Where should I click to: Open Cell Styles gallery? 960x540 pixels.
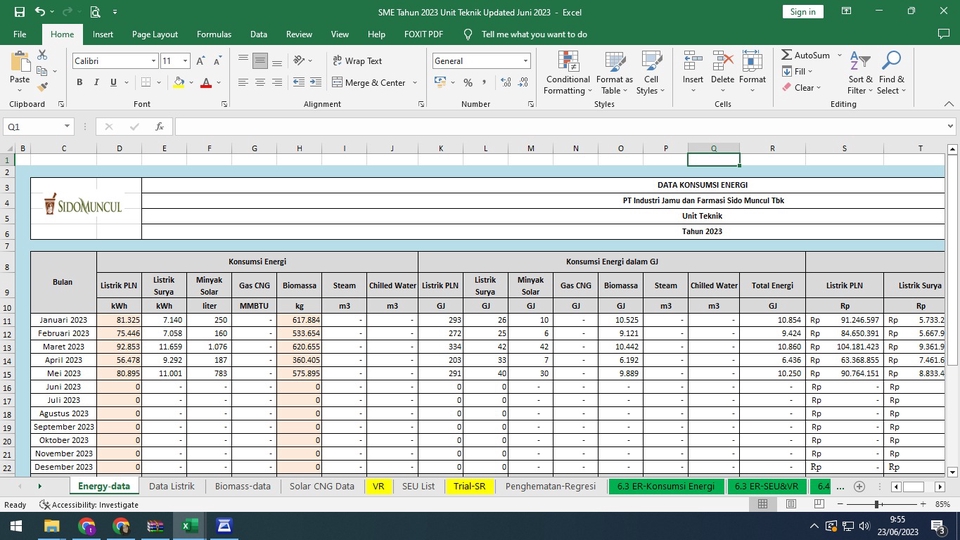pyautogui.click(x=651, y=73)
